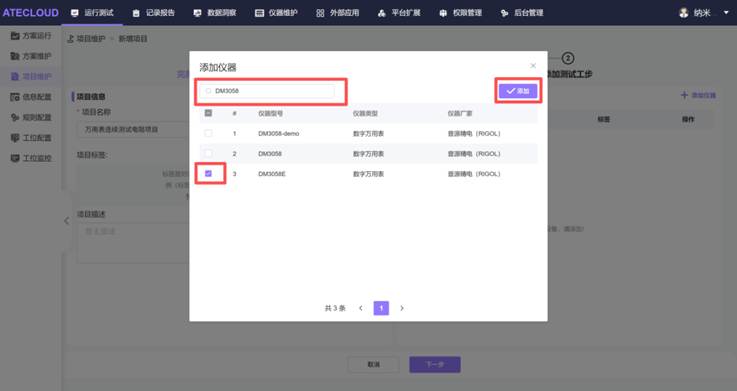
Task: Select page 1 in the pagination
Action: click(381, 308)
